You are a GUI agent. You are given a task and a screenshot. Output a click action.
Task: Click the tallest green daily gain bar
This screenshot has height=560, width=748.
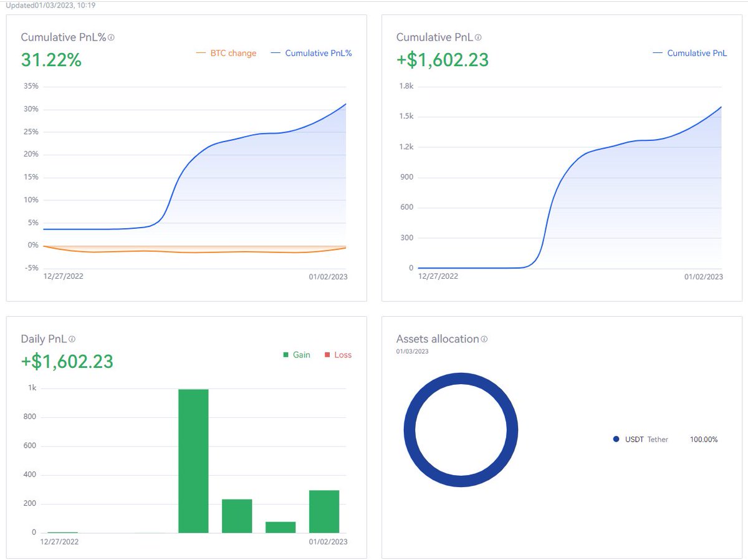pos(193,461)
